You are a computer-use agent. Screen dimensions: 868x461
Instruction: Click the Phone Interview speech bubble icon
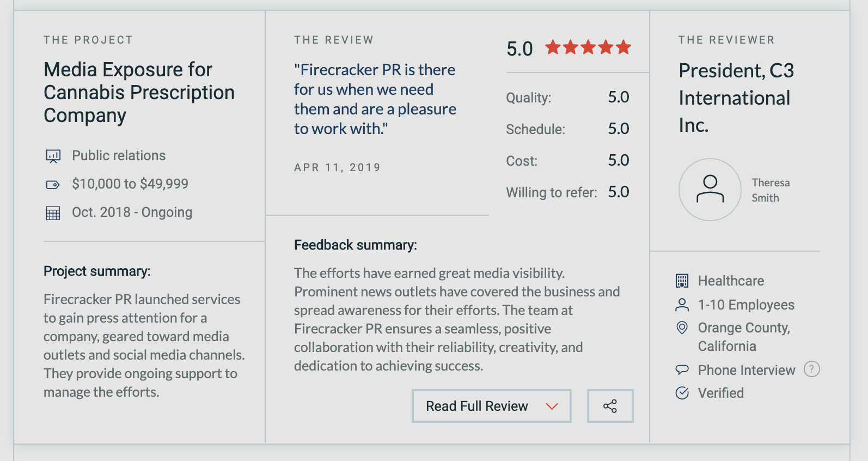[682, 370]
